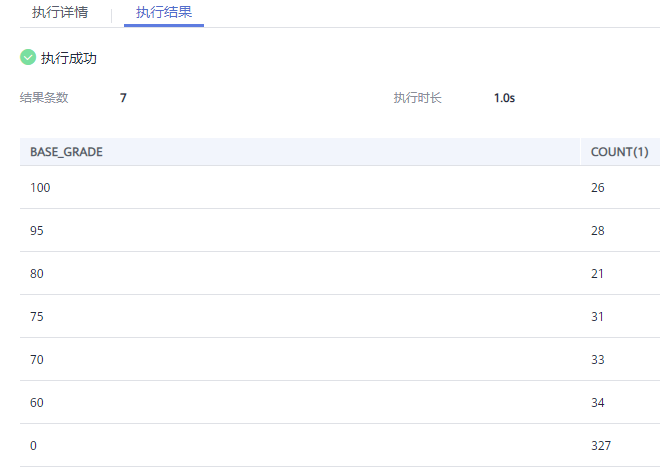Select the row with BASE_GRADE 80
The width and height of the screenshot is (660, 475).
[340, 273]
